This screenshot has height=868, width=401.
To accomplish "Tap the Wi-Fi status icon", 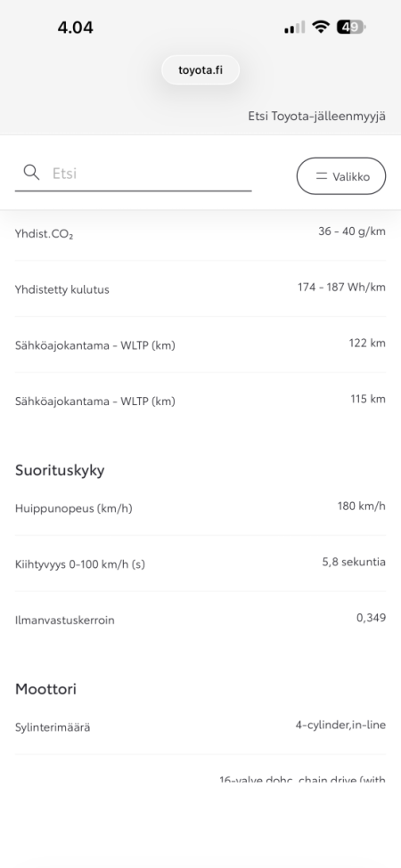I will 321,27.
